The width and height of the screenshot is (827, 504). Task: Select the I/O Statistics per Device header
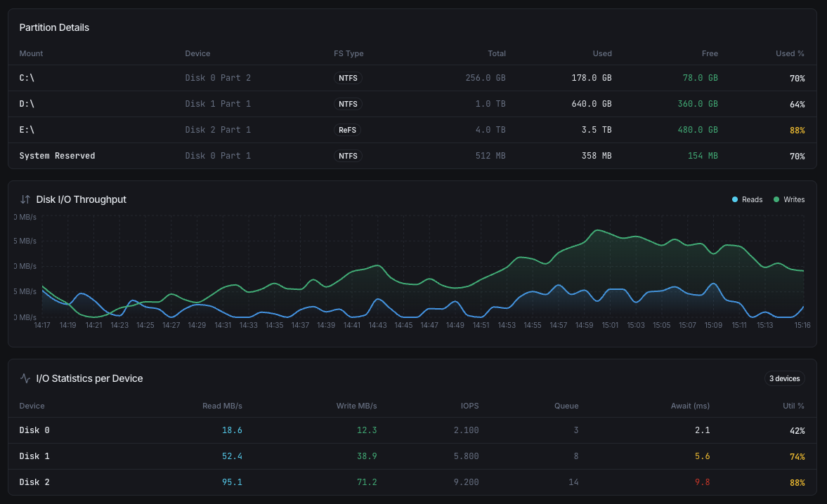[91, 378]
